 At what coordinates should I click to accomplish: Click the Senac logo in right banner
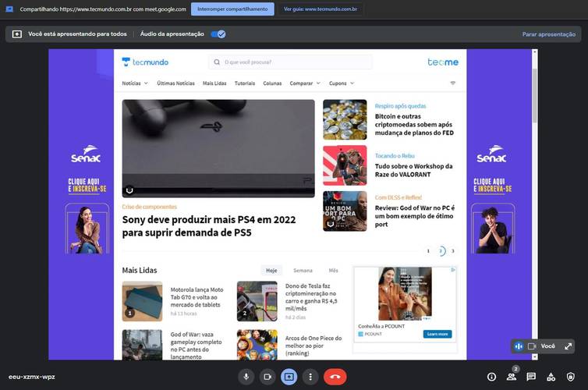tap(491, 154)
